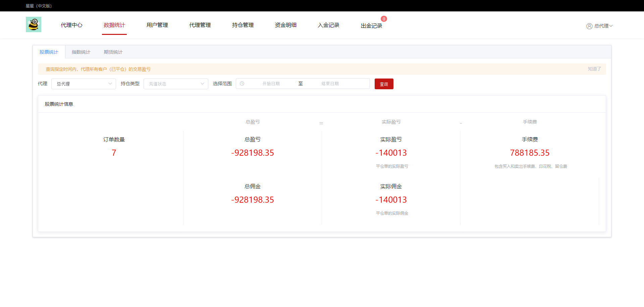Click the 入金记录 navigation item
644x307 pixels.
point(329,25)
